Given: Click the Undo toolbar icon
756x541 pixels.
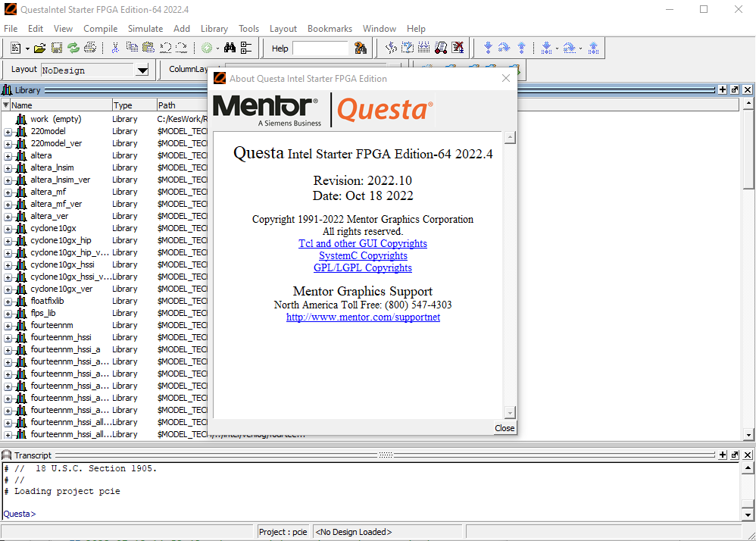Looking at the screenshot, I should (165, 48).
